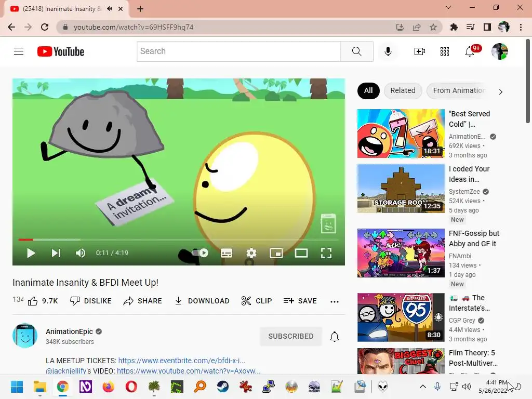Open the "Best Served Cold" video thumbnail
This screenshot has height=399, width=532.
coord(401,134)
